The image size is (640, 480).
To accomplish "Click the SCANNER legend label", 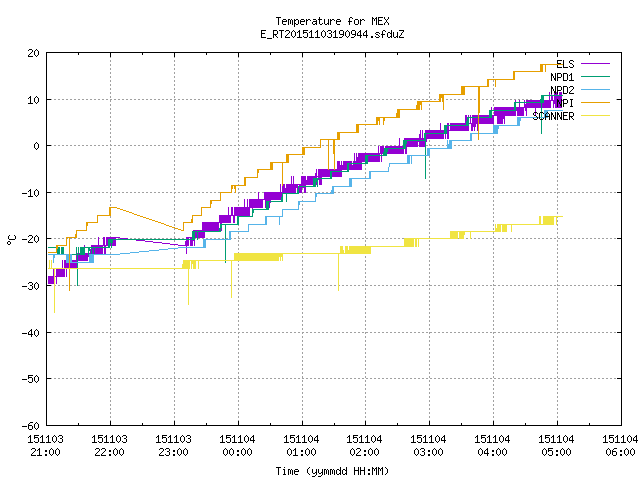I will pyautogui.click(x=553, y=116).
